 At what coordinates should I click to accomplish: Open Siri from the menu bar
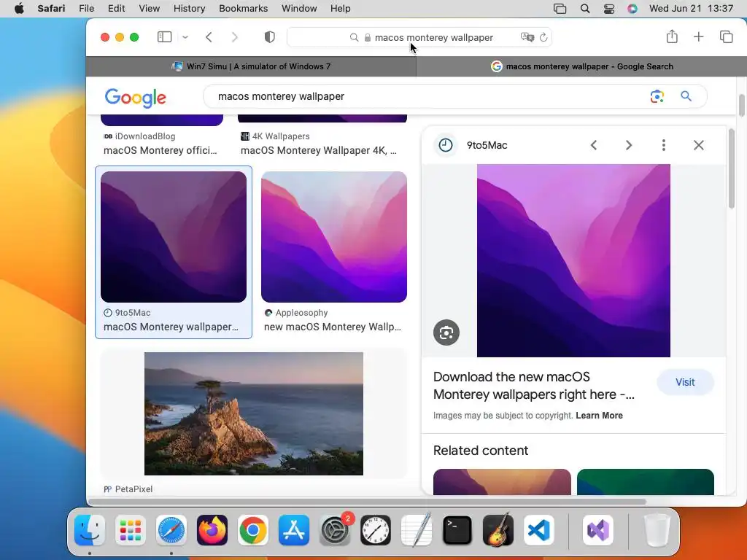pos(632,9)
